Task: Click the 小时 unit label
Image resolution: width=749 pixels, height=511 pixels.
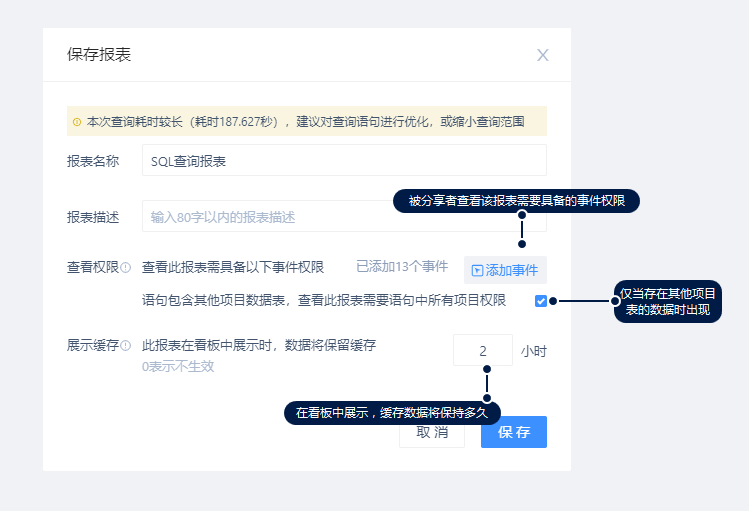Action: [x=534, y=352]
